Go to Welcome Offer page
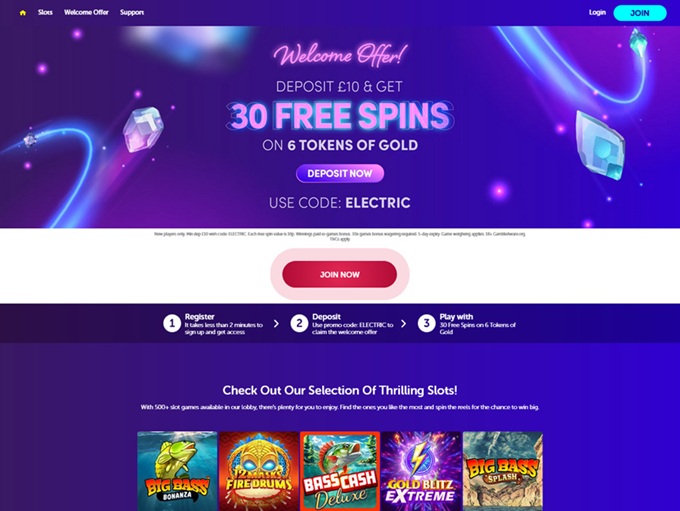This screenshot has width=680, height=511. click(86, 12)
